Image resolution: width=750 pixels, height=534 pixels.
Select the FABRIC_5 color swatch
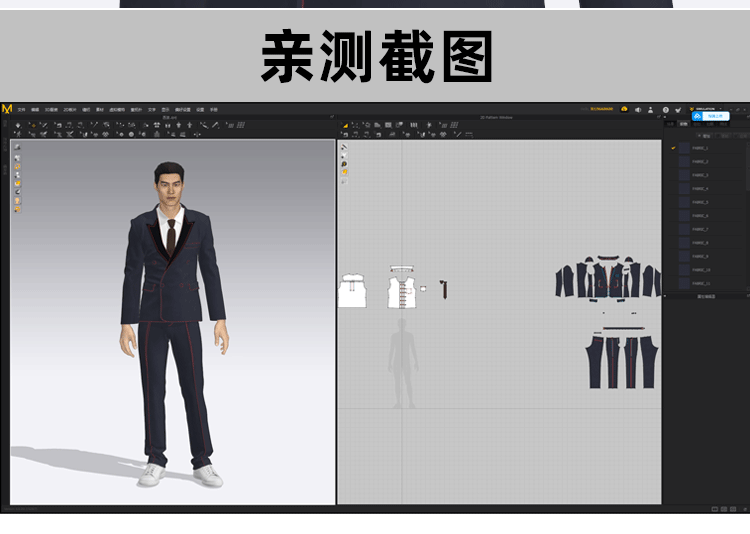(x=684, y=202)
